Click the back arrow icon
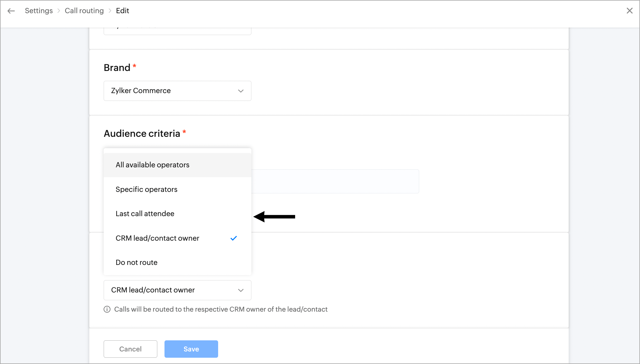640x364 pixels. click(x=11, y=11)
